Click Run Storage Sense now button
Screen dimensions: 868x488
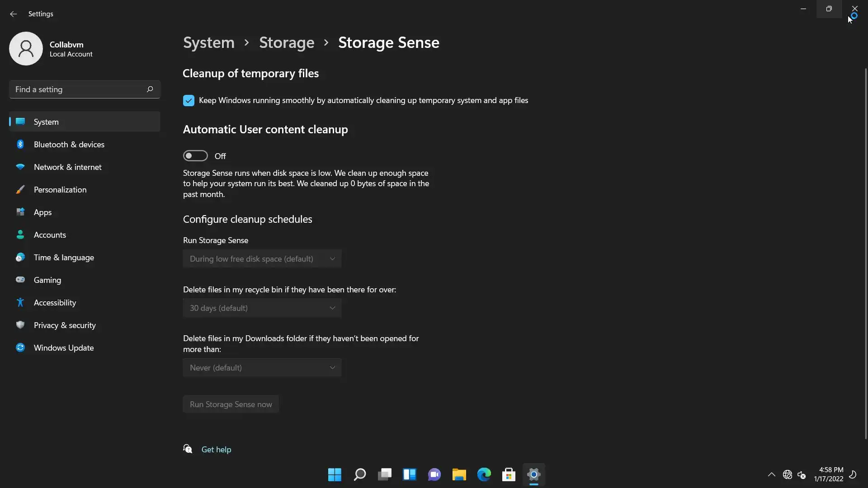coord(231,404)
